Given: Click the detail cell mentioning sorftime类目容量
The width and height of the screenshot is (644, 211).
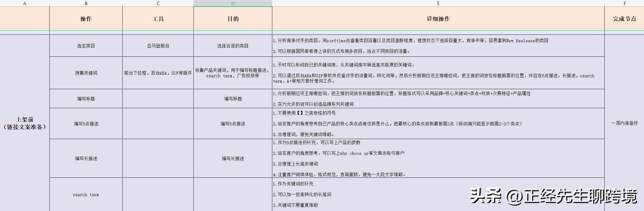Looking at the screenshot, I should click(x=438, y=46).
